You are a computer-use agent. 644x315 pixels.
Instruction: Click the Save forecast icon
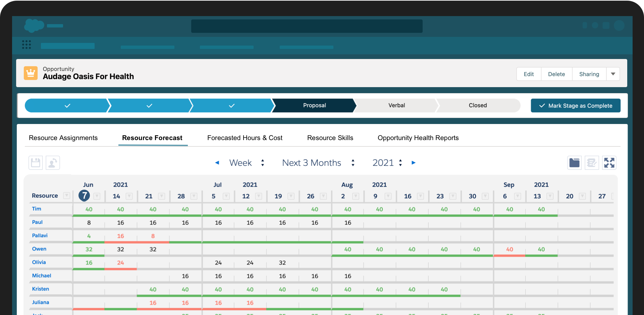point(35,163)
